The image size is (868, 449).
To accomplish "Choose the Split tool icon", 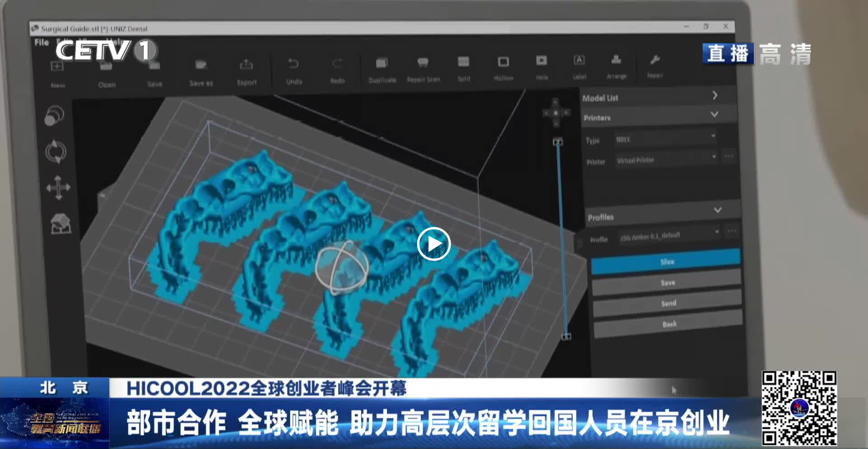I will pos(463,62).
